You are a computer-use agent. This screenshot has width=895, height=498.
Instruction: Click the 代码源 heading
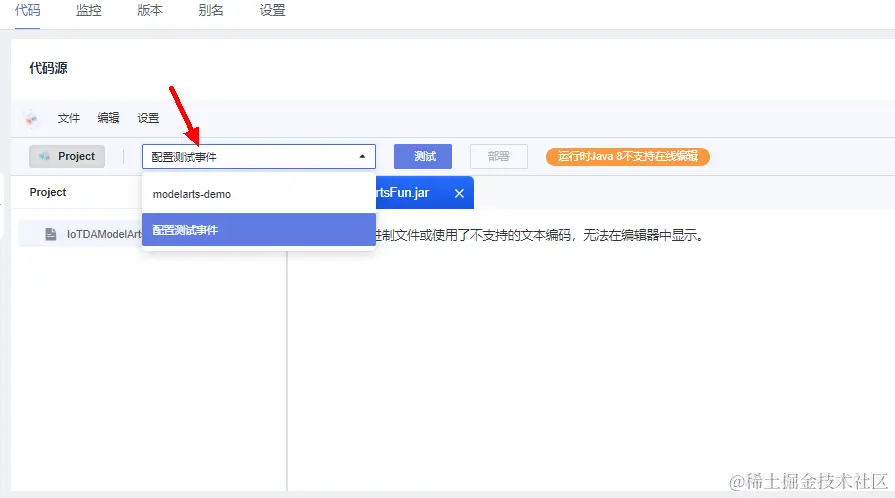point(49,68)
